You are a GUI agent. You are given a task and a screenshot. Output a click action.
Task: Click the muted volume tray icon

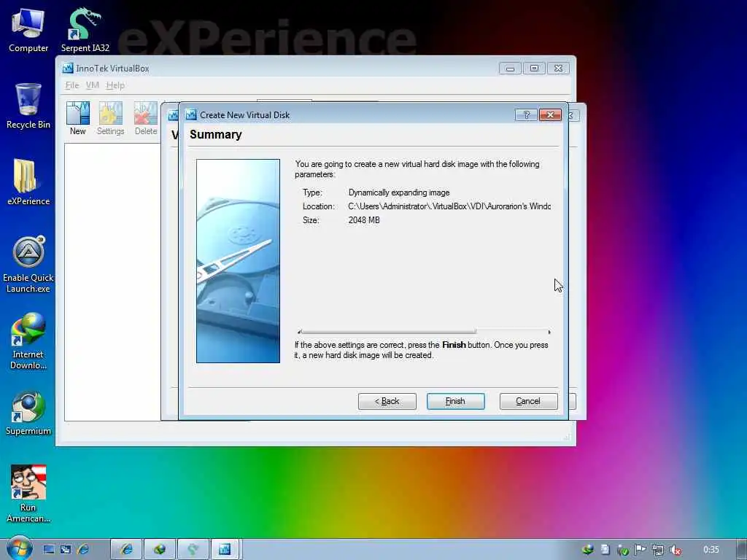(675, 550)
